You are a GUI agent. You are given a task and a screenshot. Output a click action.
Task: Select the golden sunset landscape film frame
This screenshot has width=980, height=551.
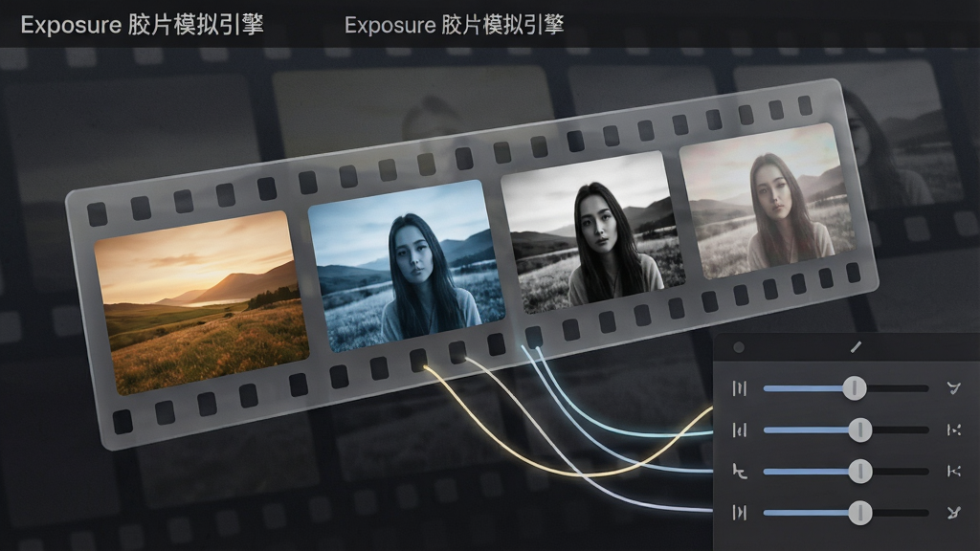coord(201,303)
